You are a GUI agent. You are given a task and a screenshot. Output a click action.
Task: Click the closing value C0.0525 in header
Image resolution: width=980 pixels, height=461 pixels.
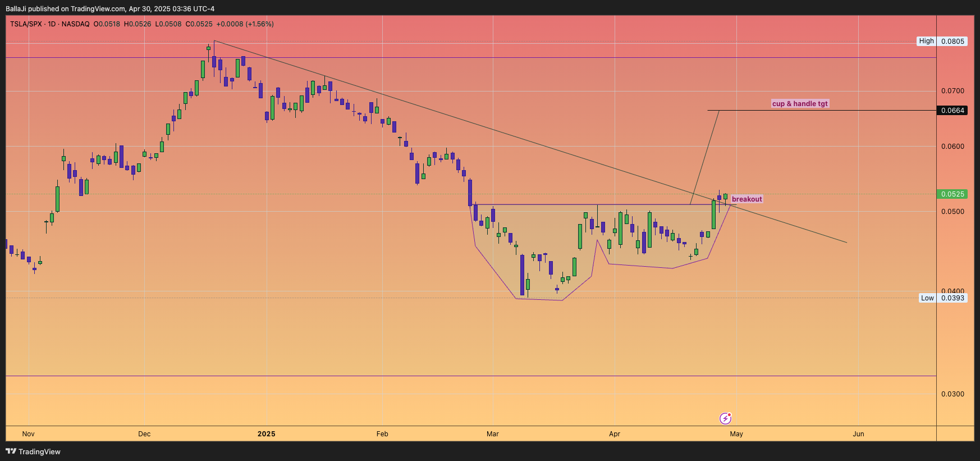(x=199, y=24)
